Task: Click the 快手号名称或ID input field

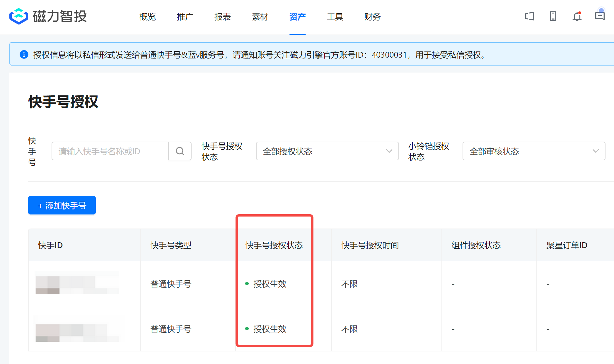Action: [110, 151]
